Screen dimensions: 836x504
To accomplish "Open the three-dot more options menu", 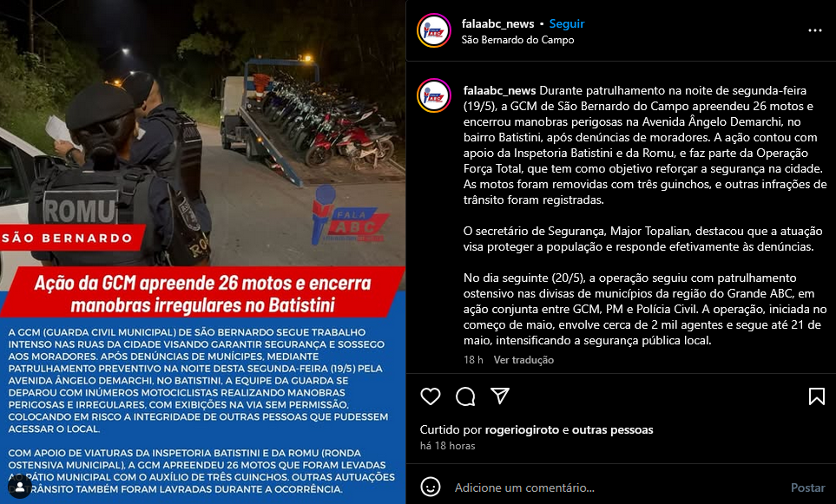I will pos(814,30).
